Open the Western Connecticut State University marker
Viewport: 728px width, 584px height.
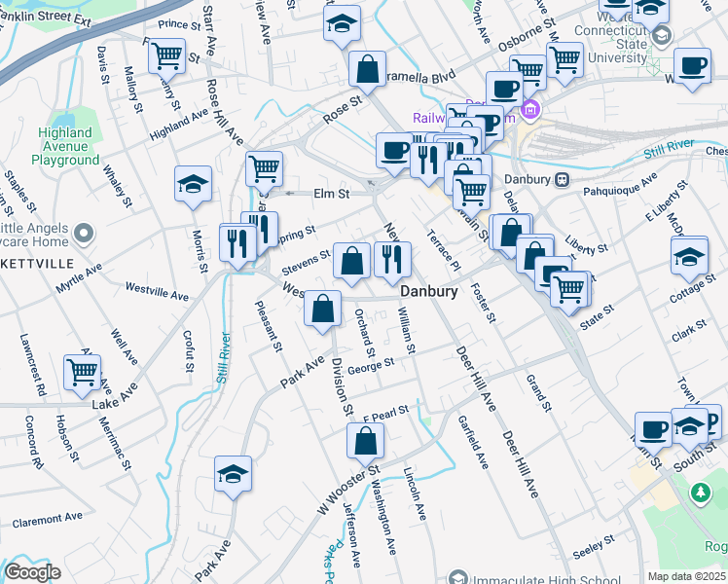pos(661,36)
